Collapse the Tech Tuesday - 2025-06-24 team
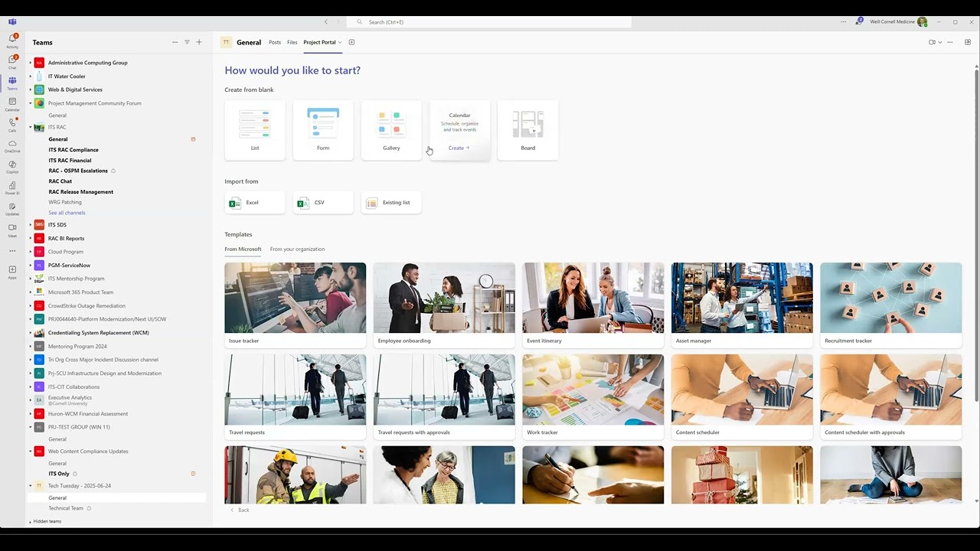The image size is (980, 551). tap(31, 486)
